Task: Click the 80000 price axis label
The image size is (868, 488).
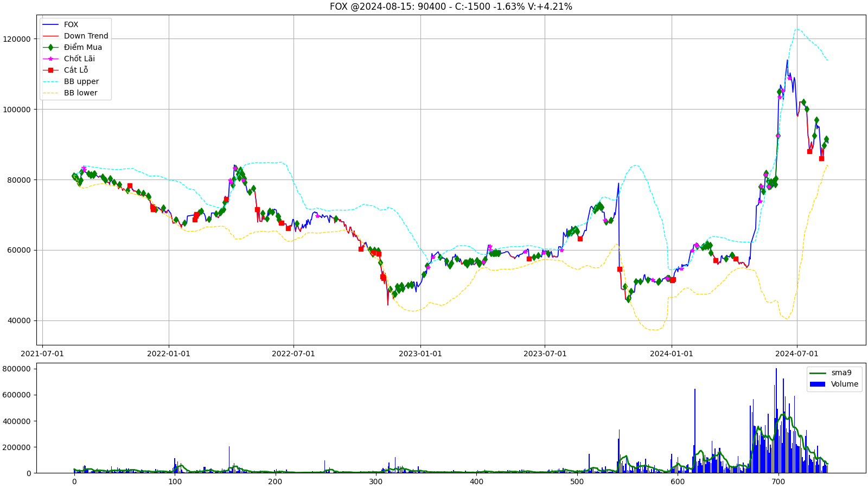Action: click(x=19, y=180)
